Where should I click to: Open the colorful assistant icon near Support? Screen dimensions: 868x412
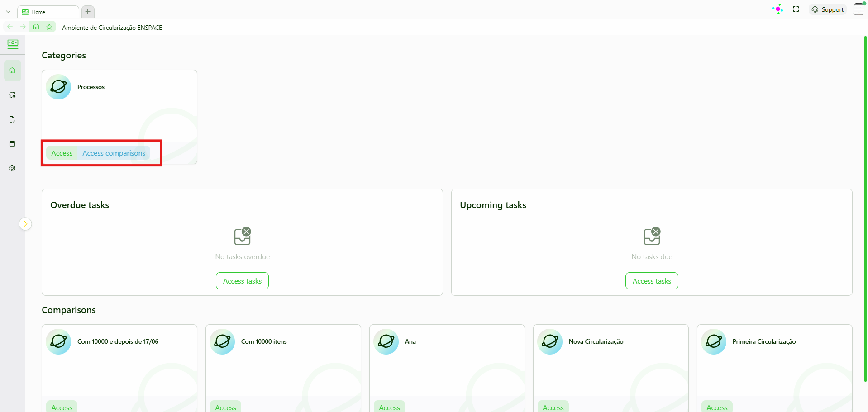tap(777, 9)
